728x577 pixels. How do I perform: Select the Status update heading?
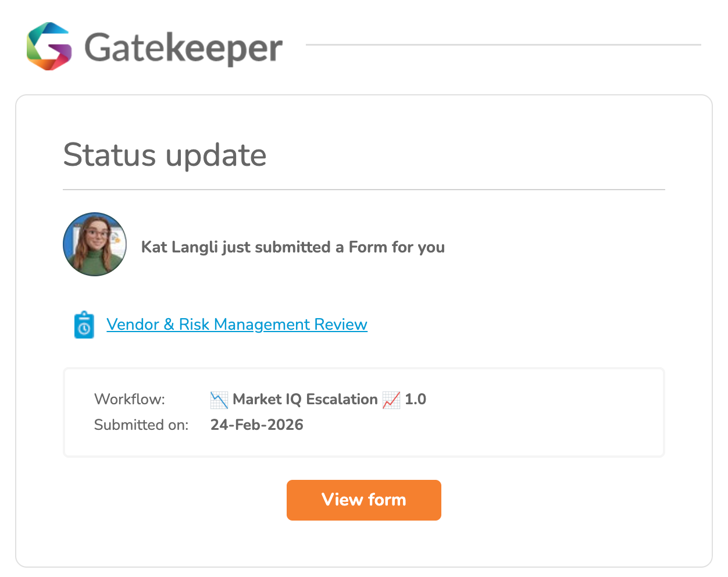coord(165,155)
